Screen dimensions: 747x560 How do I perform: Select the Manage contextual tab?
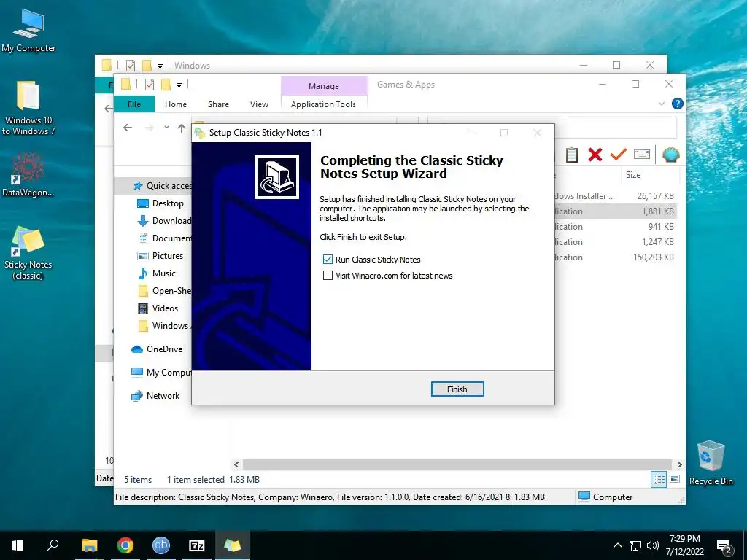coord(323,86)
